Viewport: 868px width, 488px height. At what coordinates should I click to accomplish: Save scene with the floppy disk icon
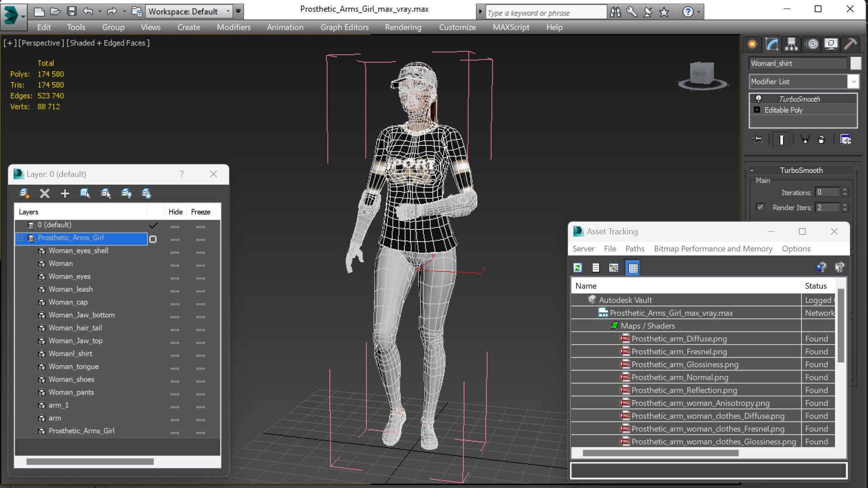pyautogui.click(x=71, y=11)
